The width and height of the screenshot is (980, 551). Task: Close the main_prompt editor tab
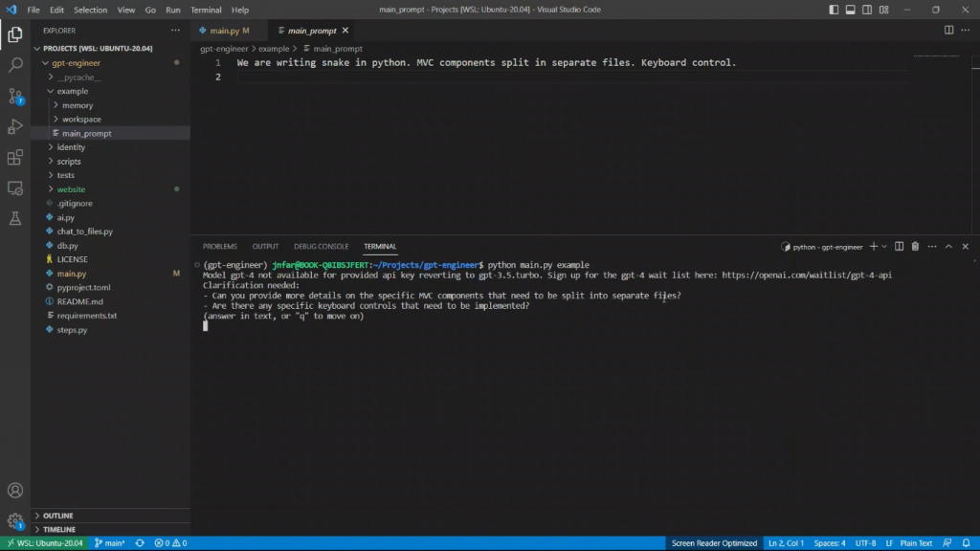pyautogui.click(x=345, y=31)
